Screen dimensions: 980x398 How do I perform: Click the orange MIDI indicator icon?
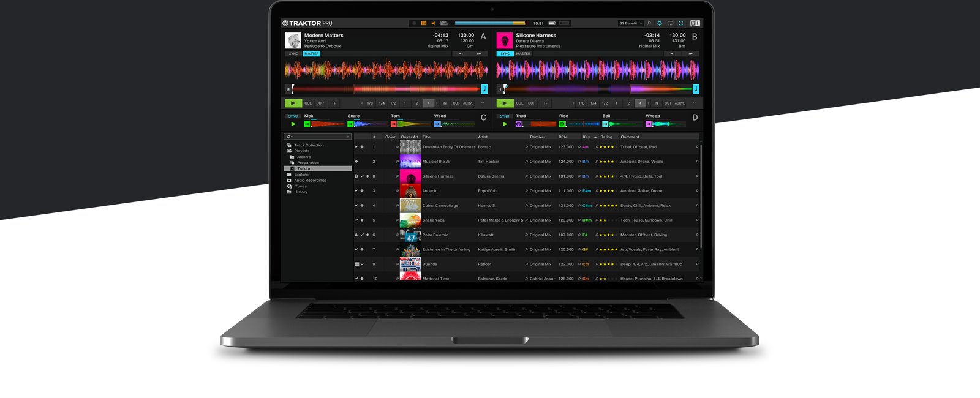(x=423, y=23)
